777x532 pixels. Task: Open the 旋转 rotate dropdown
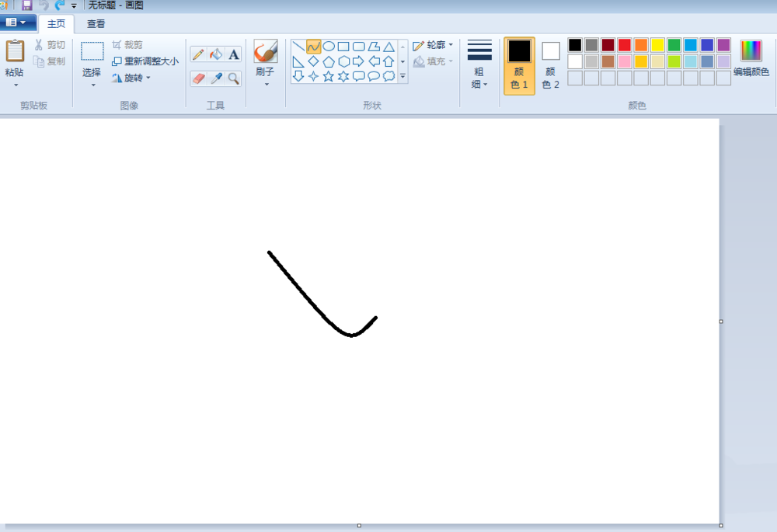131,78
